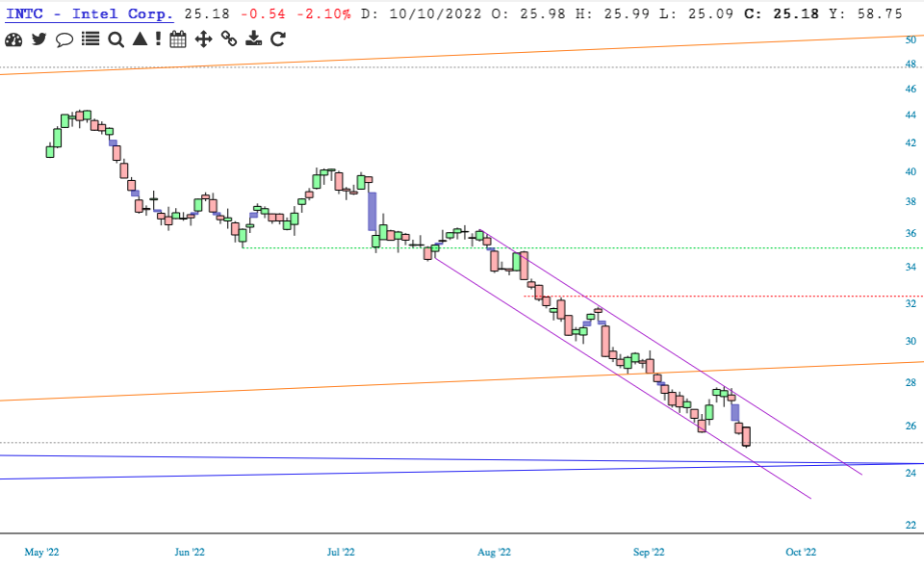Click price axis label 44
The image size is (924, 569).
[x=911, y=115]
